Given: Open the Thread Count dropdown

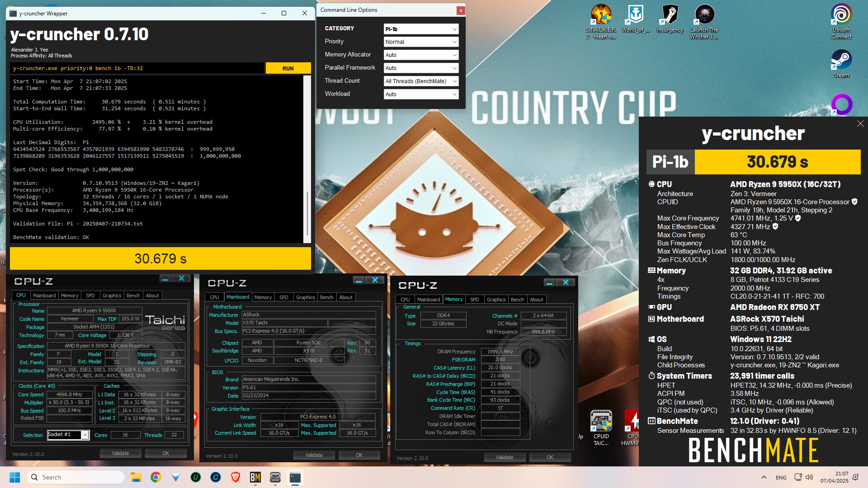Looking at the screenshot, I should point(421,81).
